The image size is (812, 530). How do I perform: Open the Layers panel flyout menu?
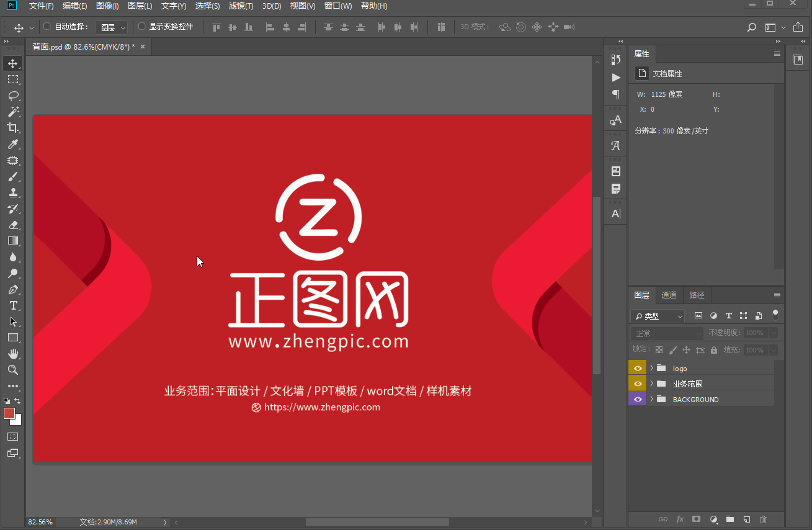pyautogui.click(x=777, y=295)
